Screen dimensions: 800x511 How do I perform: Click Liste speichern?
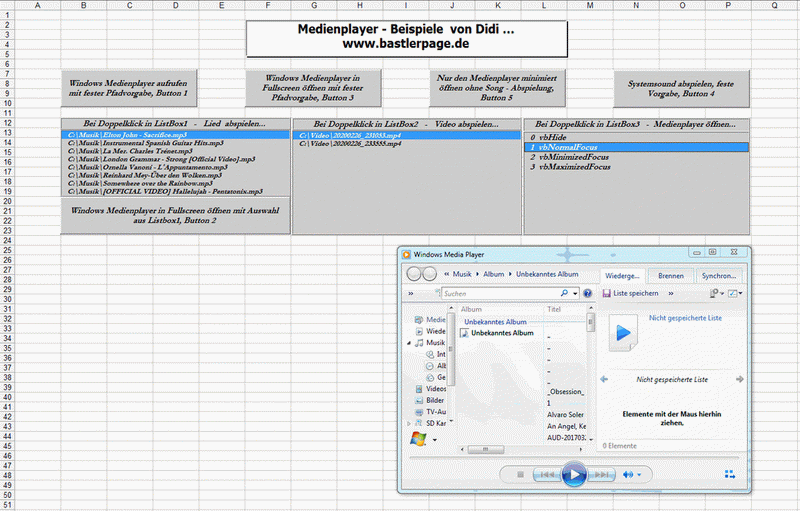coord(635,293)
